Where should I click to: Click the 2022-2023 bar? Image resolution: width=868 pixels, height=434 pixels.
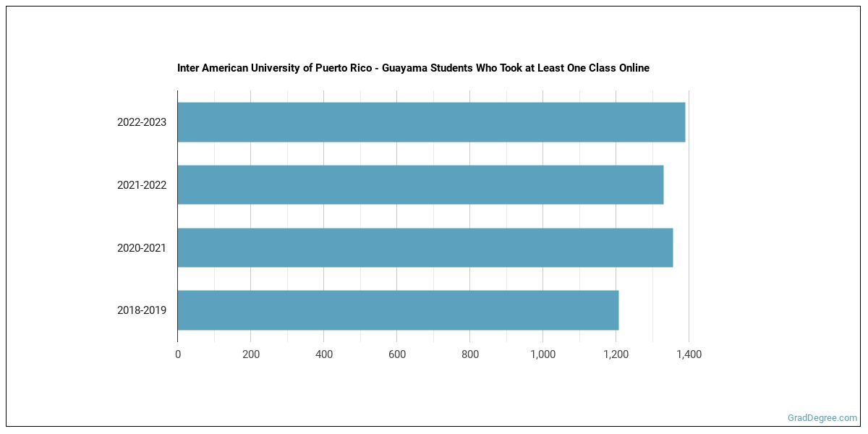pyautogui.click(x=431, y=122)
